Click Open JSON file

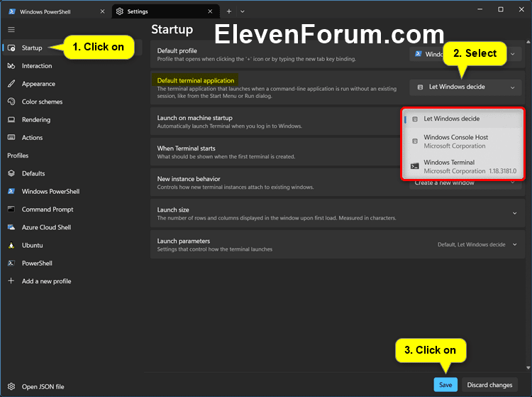72,386
